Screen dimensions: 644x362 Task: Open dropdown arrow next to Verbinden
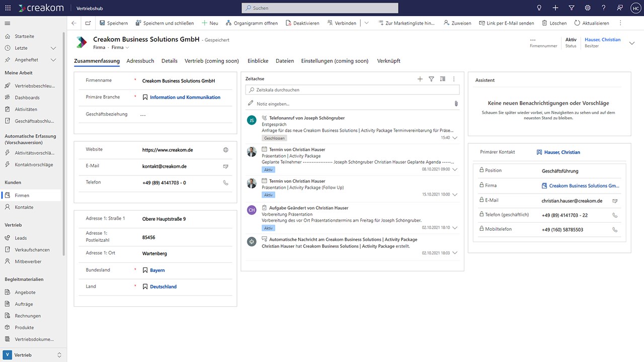coord(366,23)
